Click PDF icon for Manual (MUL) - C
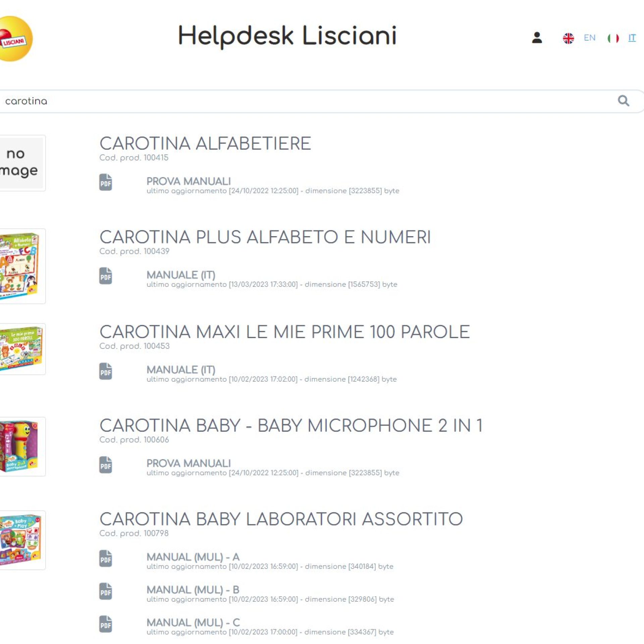Screen dimensions: 644x644 point(106,624)
